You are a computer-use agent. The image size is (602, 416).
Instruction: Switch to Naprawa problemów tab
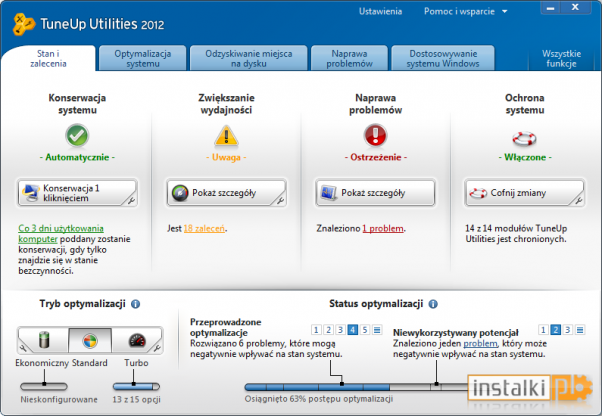(349, 58)
